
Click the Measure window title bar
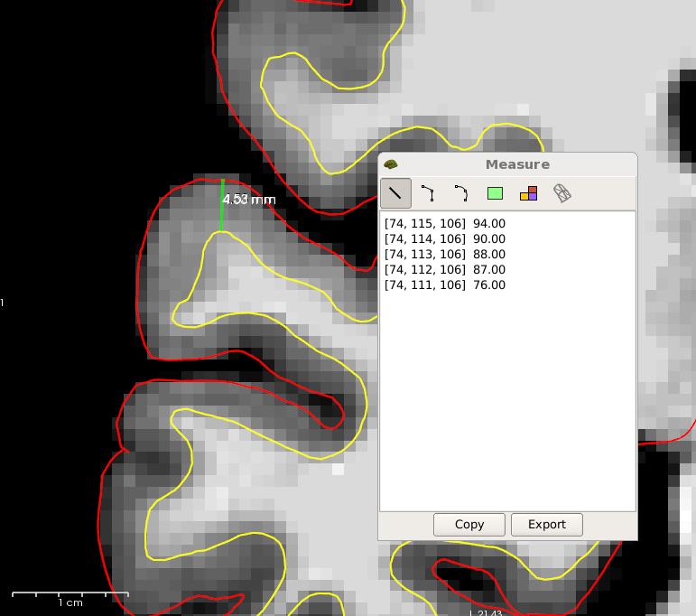[517, 164]
